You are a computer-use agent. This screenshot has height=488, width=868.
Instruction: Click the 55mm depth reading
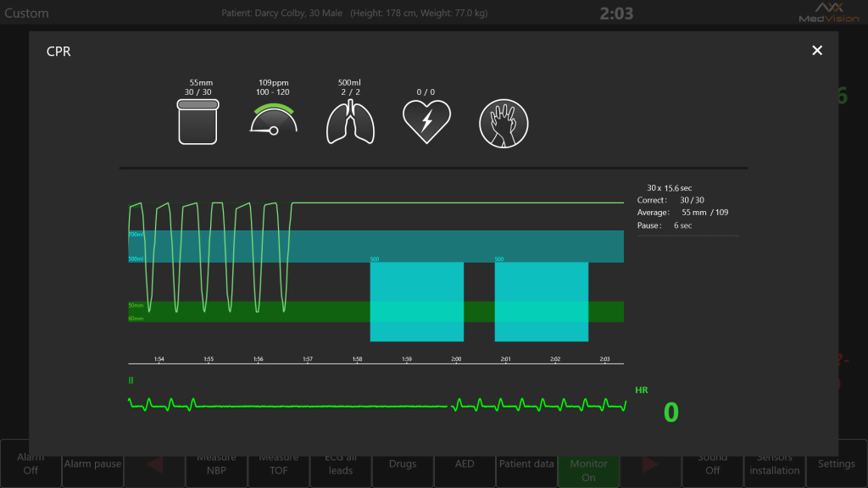pyautogui.click(x=201, y=82)
